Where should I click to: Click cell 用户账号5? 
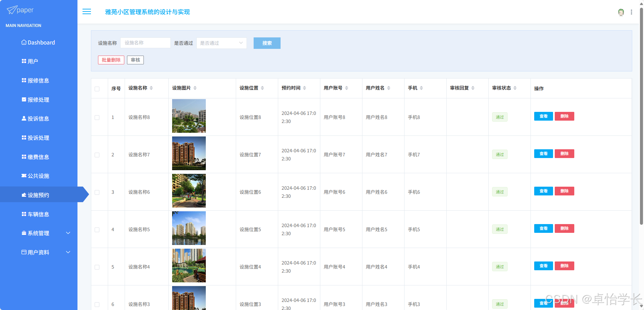point(334,229)
